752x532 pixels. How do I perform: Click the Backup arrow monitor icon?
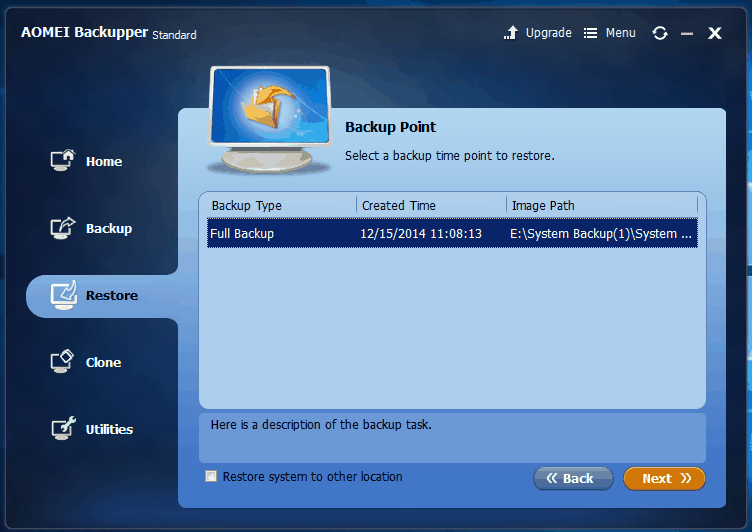click(62, 228)
